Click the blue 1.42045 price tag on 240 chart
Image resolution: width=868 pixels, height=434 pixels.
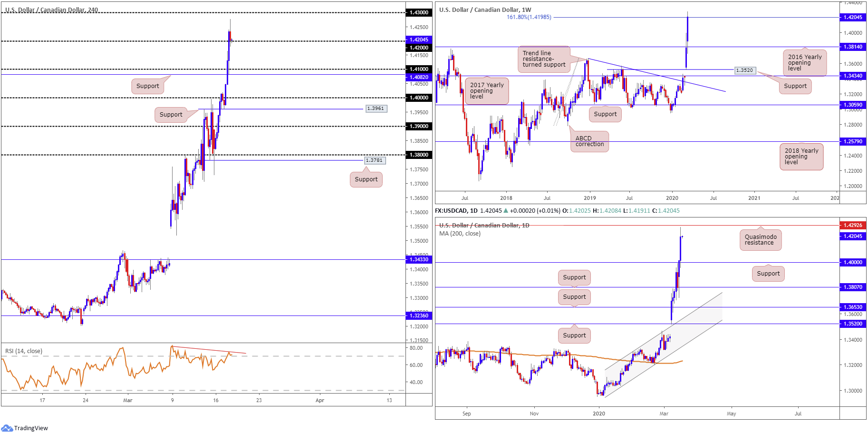pyautogui.click(x=419, y=39)
